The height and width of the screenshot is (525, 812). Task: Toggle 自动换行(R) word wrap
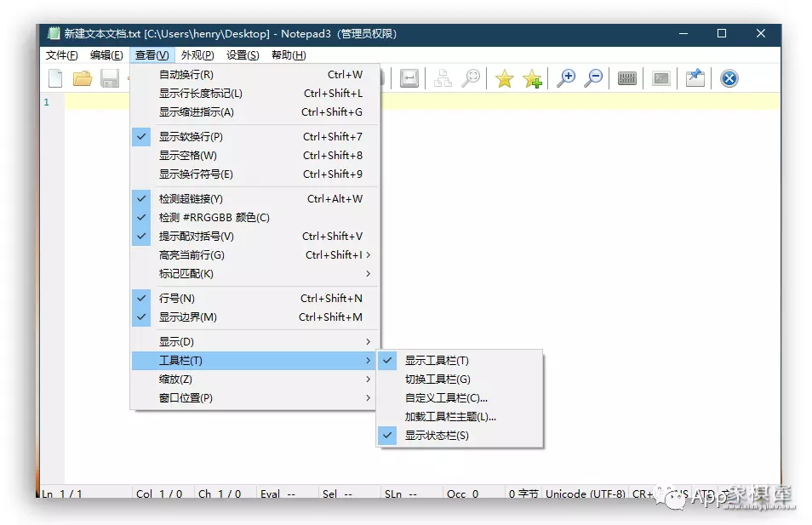[255, 75]
